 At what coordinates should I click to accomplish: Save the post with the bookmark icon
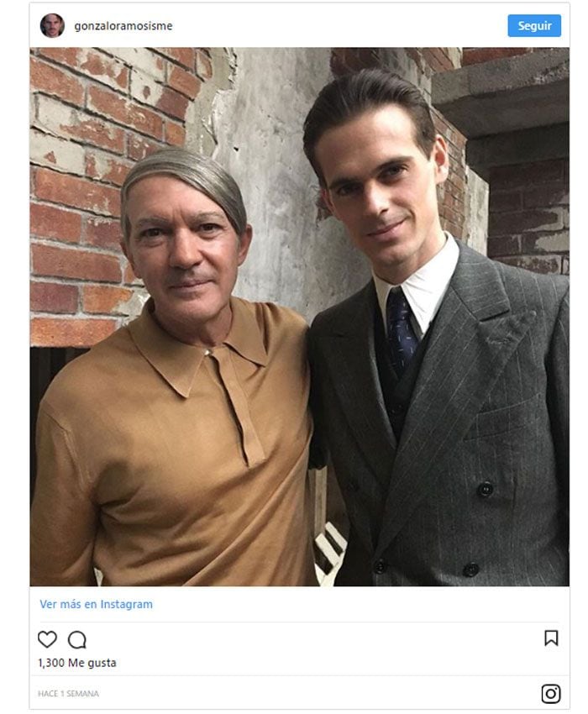551,638
